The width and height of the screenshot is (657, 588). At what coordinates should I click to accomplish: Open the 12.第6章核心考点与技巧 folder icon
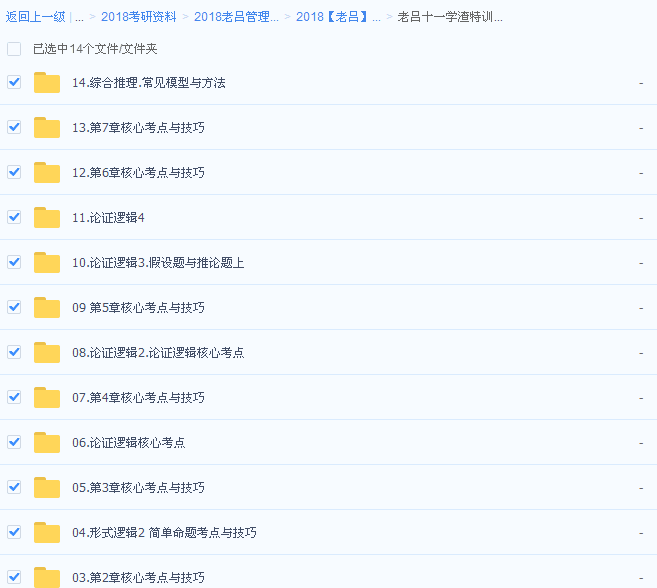pos(47,173)
